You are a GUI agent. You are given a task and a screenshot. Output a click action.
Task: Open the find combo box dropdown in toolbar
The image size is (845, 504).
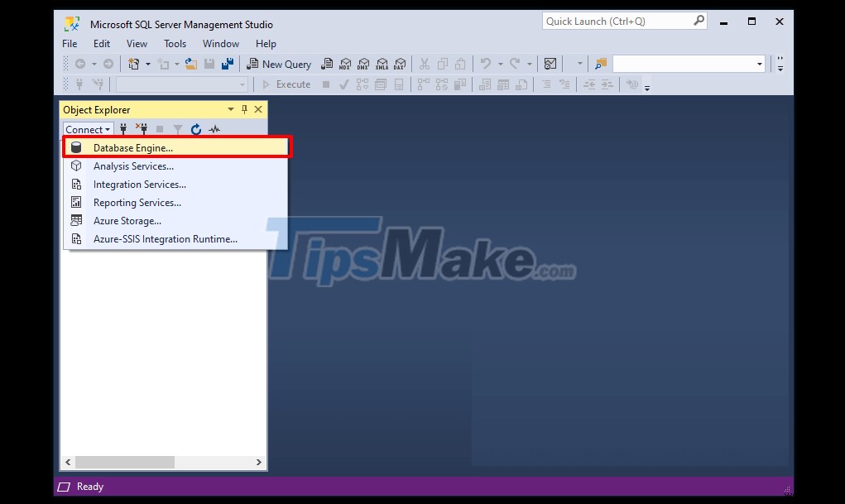coord(760,65)
